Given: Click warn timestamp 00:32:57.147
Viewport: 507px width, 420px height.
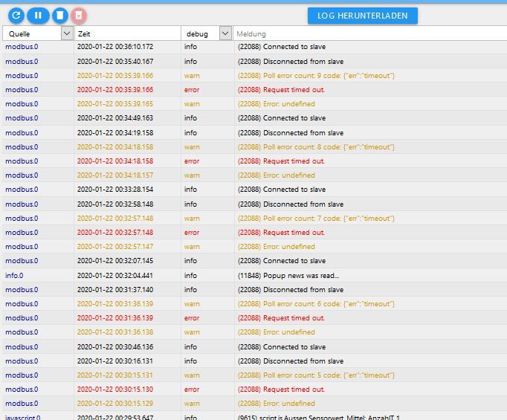Looking at the screenshot, I should 115,247.
